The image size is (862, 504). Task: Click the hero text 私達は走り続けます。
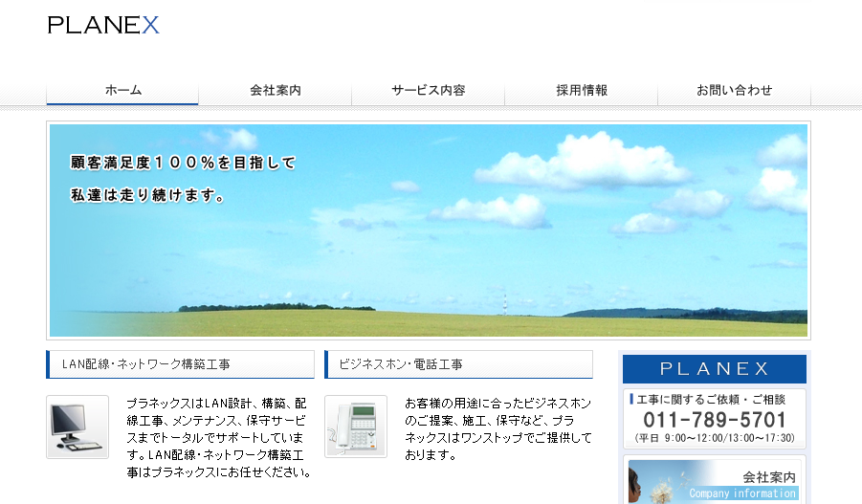pyautogui.click(x=147, y=195)
